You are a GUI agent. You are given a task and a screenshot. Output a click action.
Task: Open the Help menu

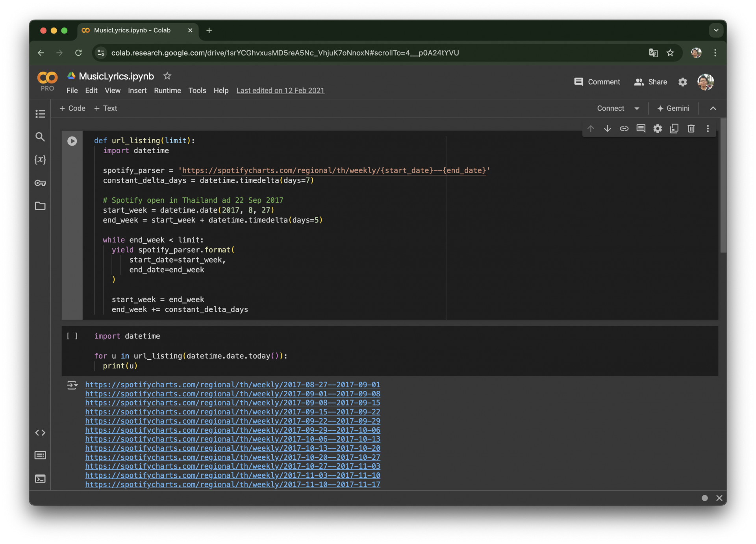[221, 91]
